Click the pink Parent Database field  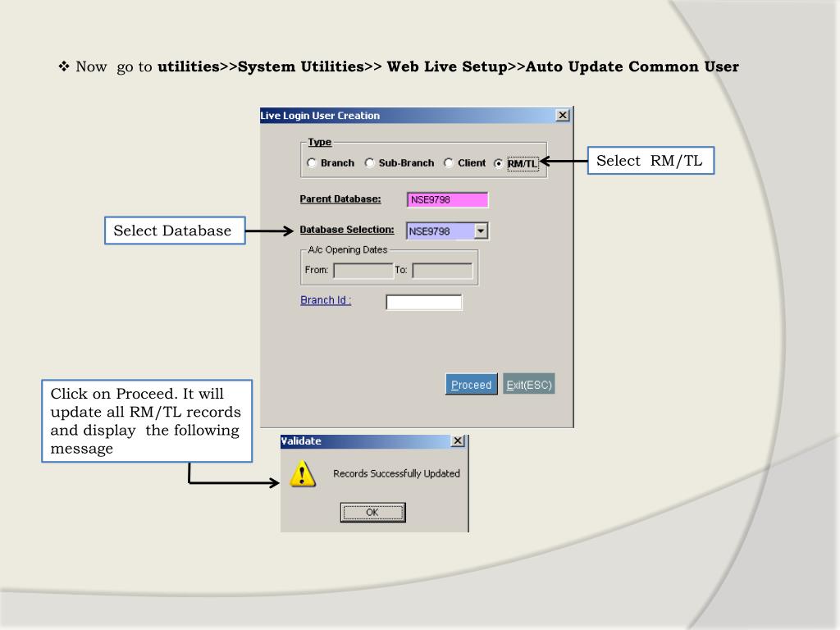tap(447, 200)
